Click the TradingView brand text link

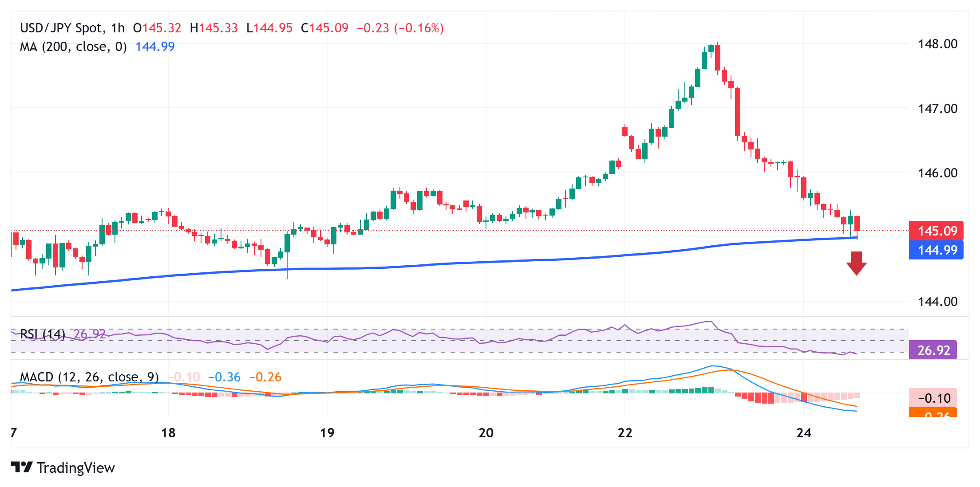pyautogui.click(x=76, y=467)
